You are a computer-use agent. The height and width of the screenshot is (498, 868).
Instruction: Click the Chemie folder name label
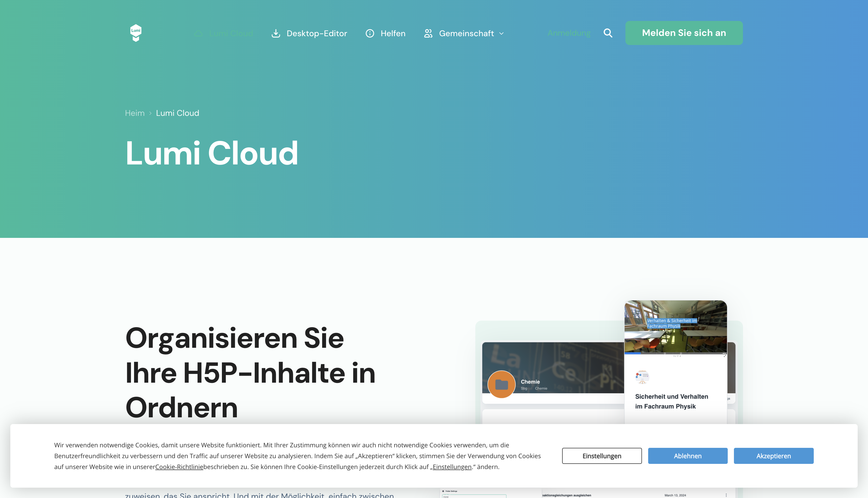pos(530,382)
